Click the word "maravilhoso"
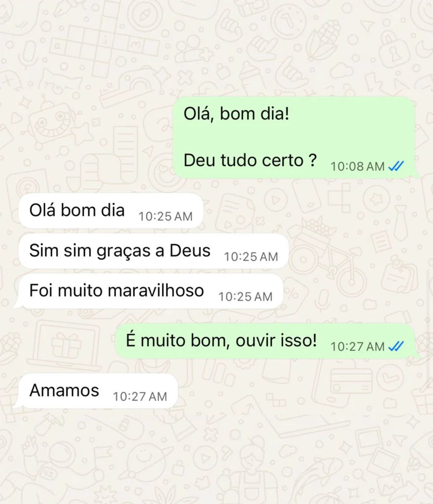433x504 pixels. click(156, 290)
